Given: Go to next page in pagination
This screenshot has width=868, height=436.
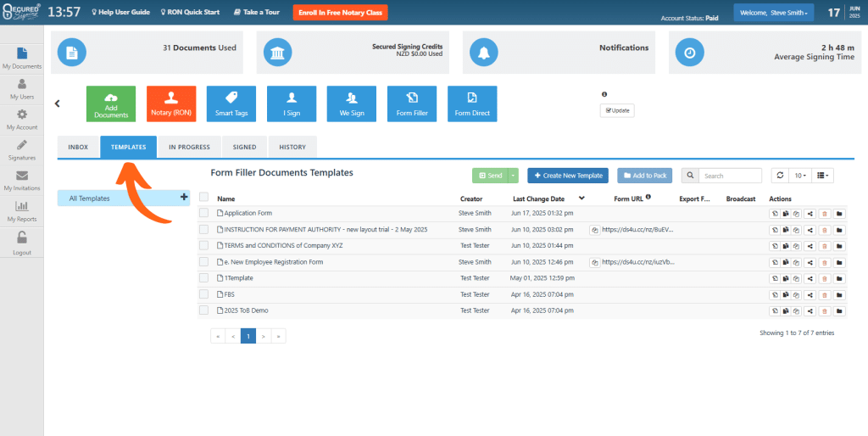Looking at the screenshot, I should coord(264,336).
